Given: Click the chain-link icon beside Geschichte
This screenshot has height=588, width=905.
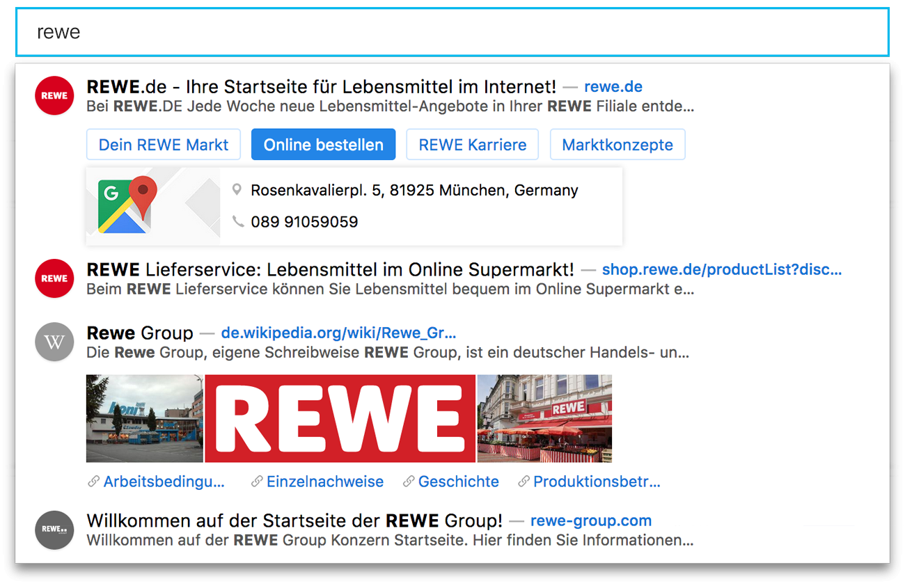Looking at the screenshot, I should (x=409, y=482).
